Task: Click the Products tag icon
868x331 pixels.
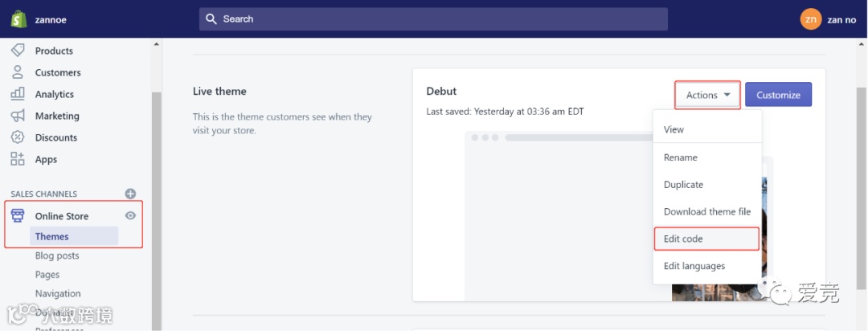Action: (18, 51)
